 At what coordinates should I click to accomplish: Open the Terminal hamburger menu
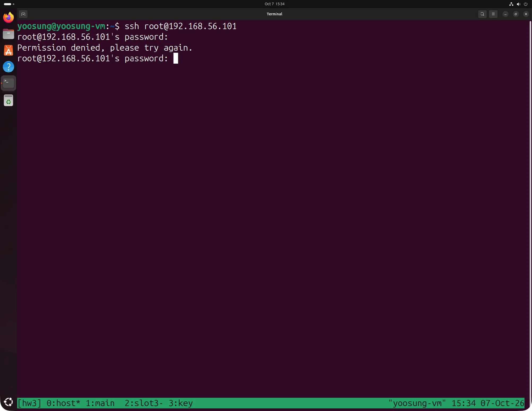point(493,14)
